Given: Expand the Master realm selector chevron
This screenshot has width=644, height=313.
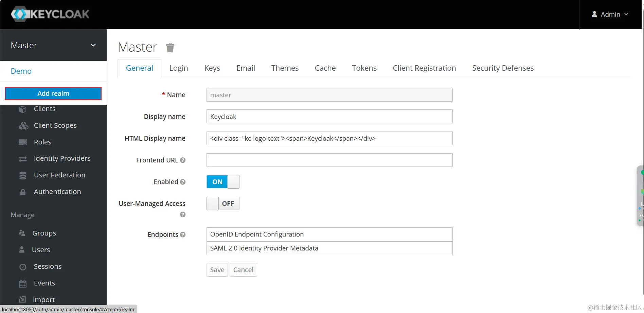Looking at the screenshot, I should click(93, 45).
